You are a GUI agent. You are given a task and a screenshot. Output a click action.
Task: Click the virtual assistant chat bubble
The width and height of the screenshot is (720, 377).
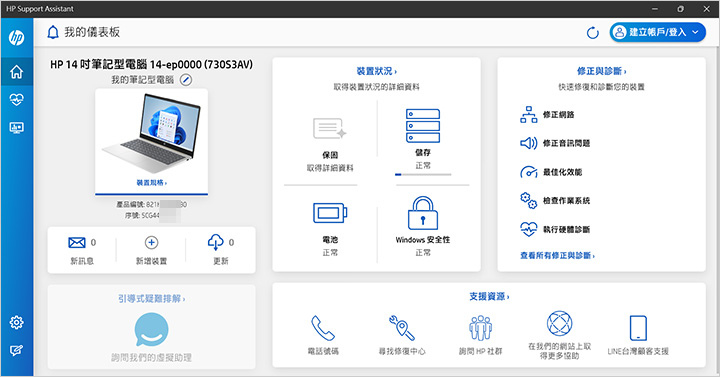coord(152,330)
